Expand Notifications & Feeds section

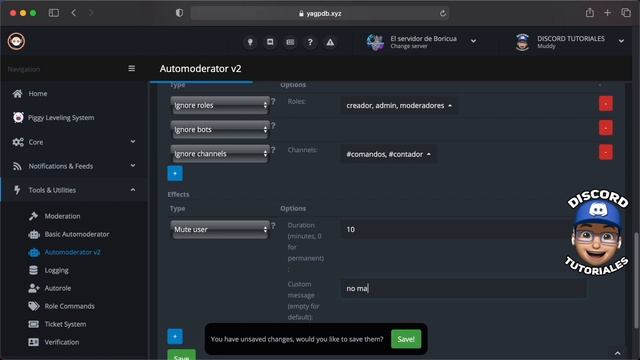73,166
